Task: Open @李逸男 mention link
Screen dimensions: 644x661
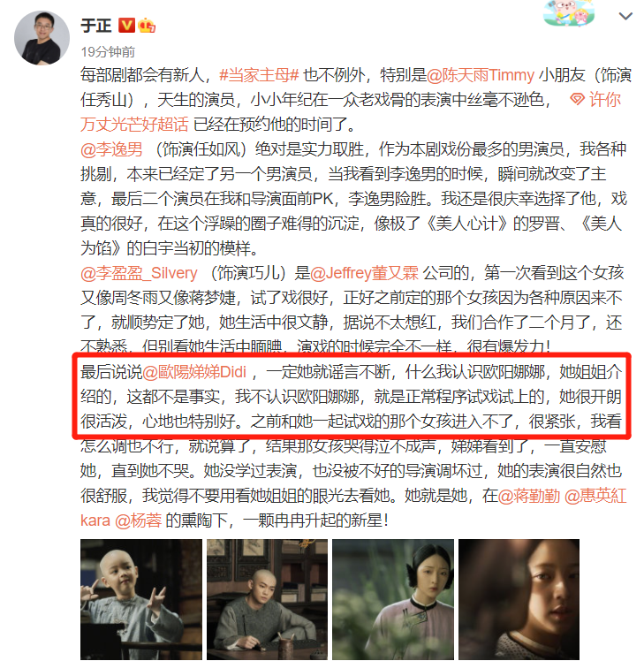Action: [111, 149]
